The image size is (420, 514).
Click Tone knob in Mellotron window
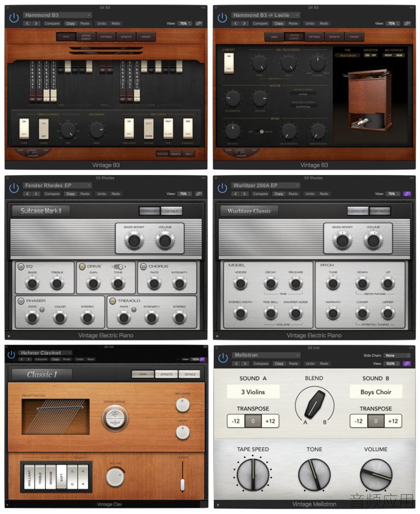pyautogui.click(x=314, y=474)
